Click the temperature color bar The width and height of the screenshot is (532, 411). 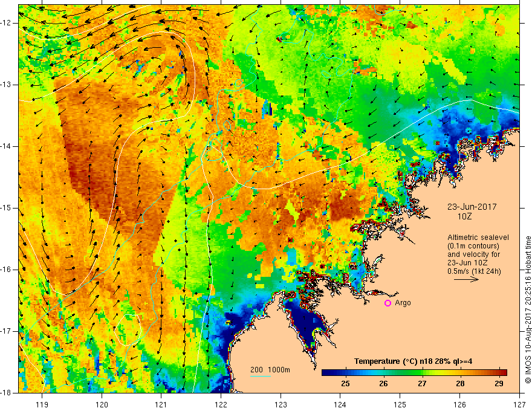point(414,372)
